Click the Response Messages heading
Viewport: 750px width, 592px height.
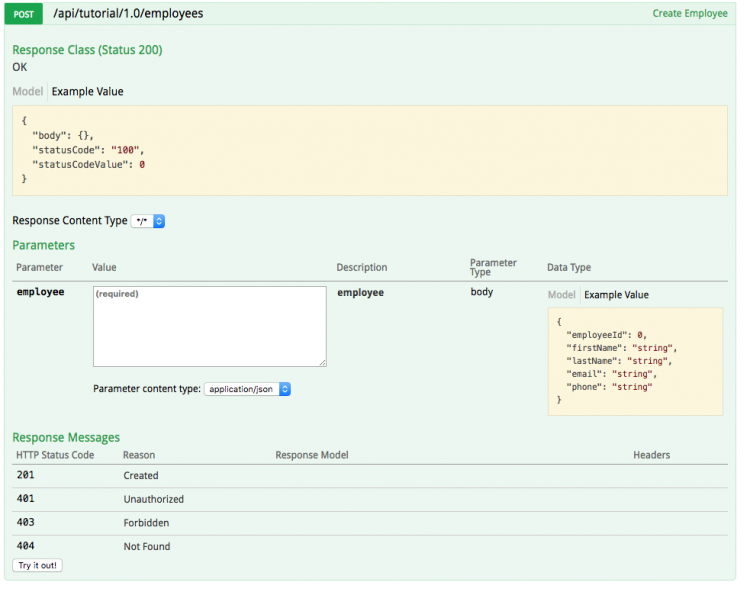pos(66,438)
